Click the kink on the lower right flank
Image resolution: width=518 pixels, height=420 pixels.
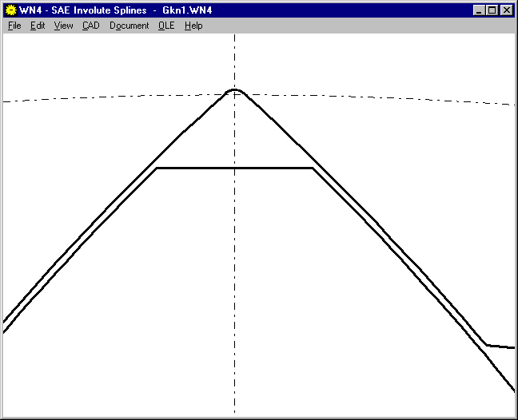(x=487, y=345)
